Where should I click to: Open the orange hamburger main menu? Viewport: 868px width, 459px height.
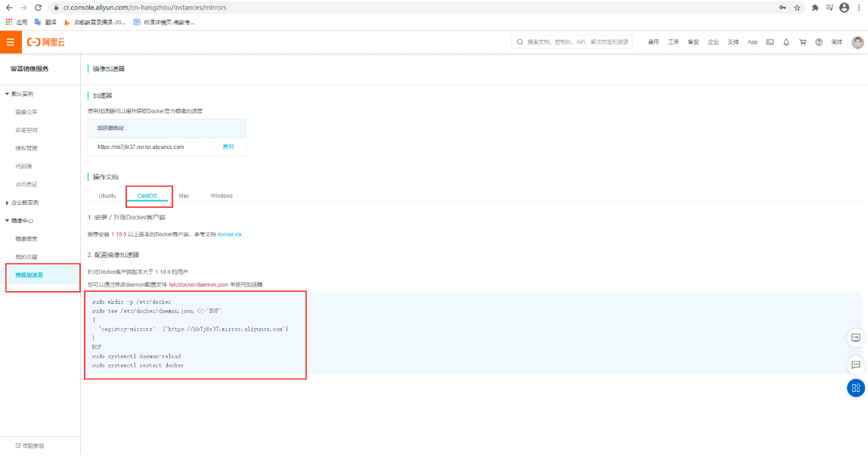point(11,42)
